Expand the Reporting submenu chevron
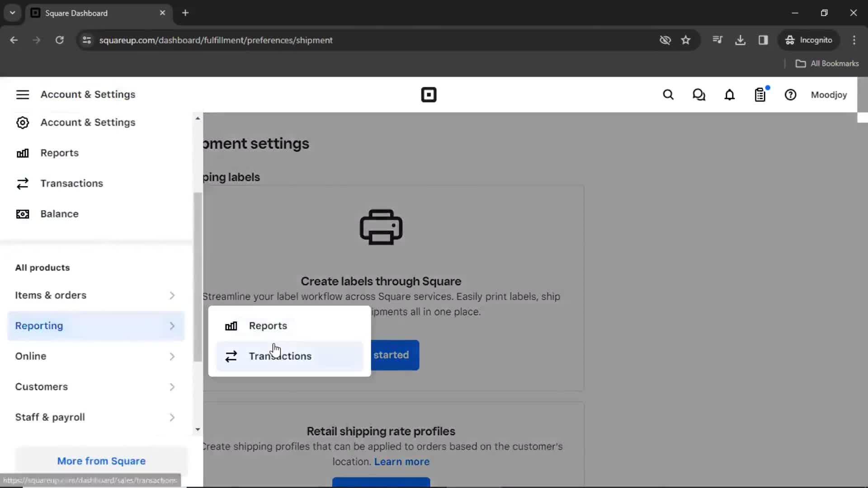868x488 pixels. [172, 326]
